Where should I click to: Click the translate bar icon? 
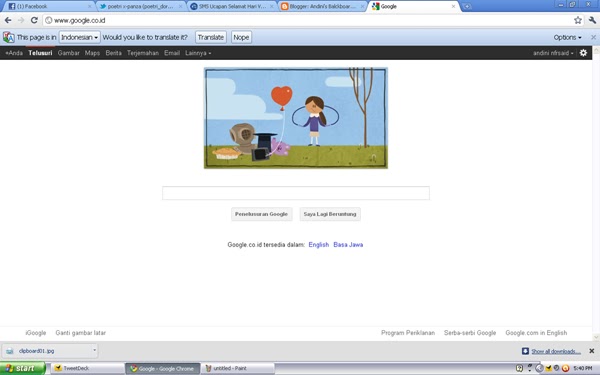pyautogui.click(x=8, y=37)
